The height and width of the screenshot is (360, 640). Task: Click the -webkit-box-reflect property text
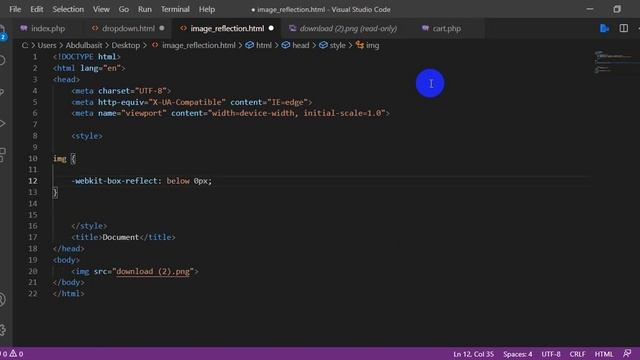click(x=116, y=181)
